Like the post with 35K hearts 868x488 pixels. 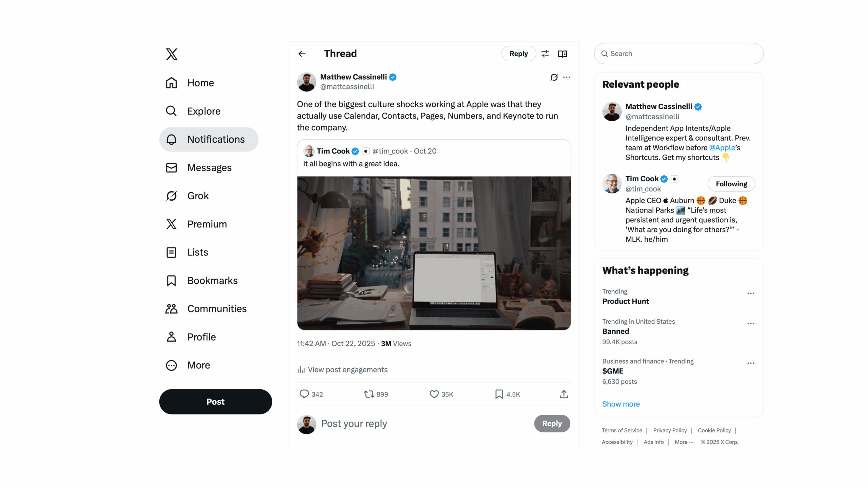434,394
